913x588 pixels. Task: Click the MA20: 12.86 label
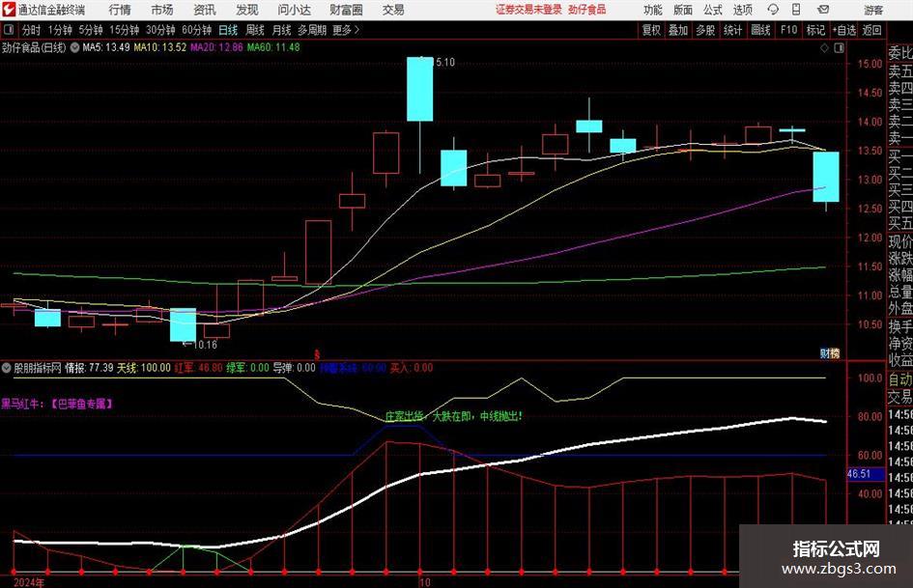click(216, 47)
